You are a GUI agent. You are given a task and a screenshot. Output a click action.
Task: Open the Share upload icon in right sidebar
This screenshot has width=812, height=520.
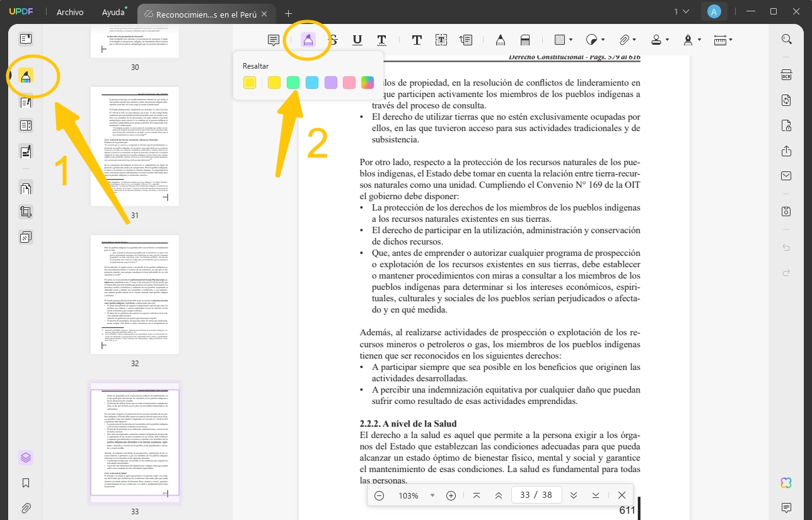point(786,151)
